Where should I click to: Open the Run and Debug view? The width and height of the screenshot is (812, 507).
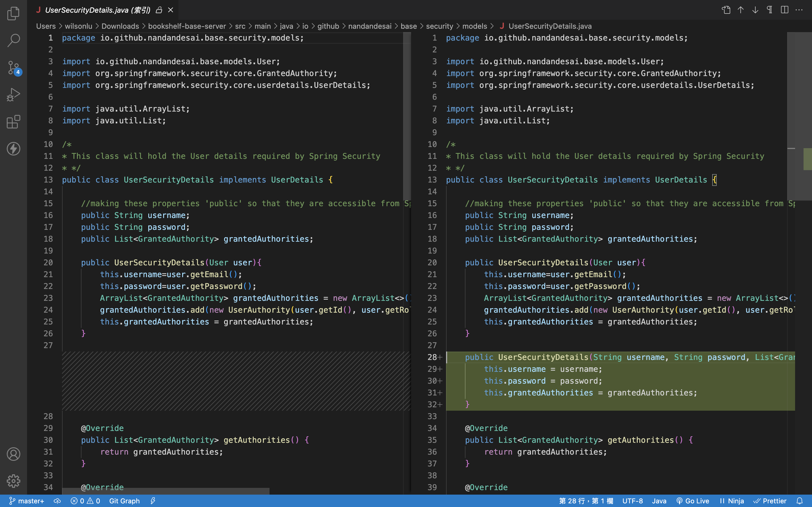click(x=14, y=95)
